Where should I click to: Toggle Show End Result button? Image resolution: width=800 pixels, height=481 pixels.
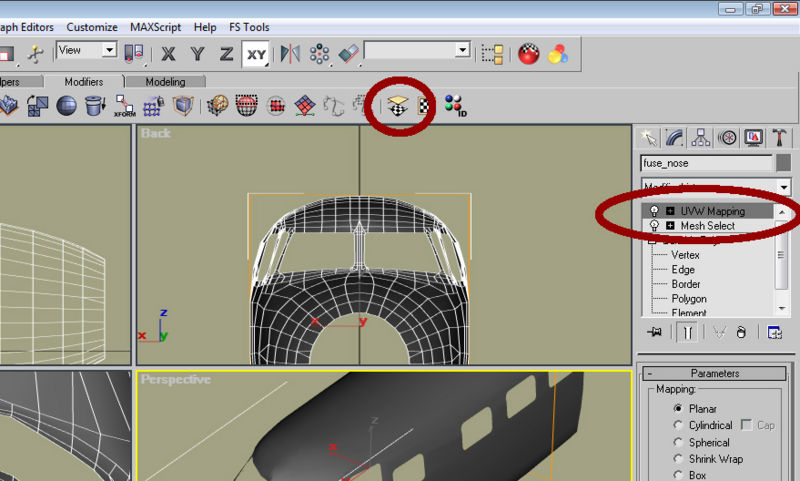click(x=688, y=333)
